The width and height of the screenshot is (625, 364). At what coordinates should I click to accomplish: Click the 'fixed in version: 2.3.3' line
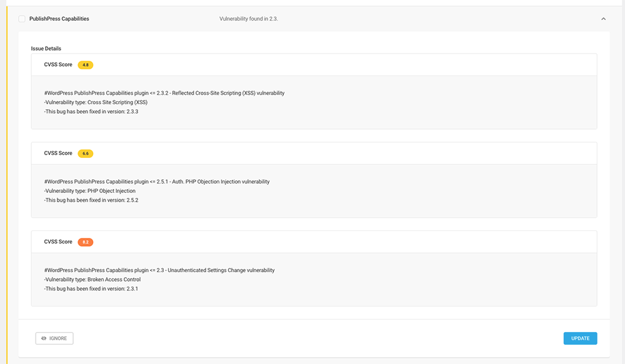coord(91,112)
